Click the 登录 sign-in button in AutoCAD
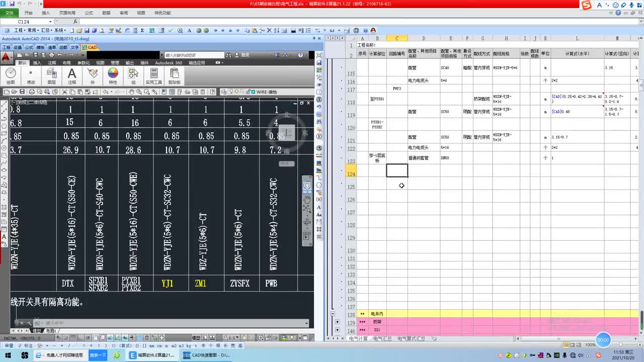 pos(243,55)
